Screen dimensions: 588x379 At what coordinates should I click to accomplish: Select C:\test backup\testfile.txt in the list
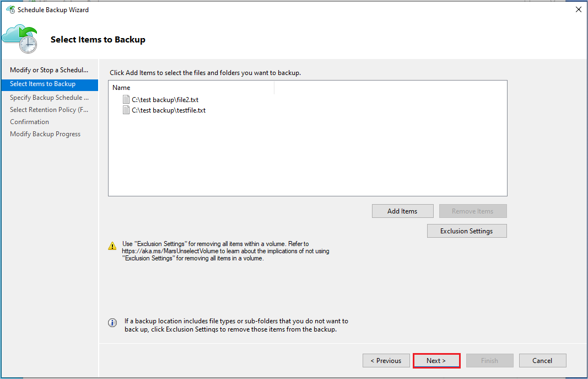pyautogui.click(x=168, y=110)
